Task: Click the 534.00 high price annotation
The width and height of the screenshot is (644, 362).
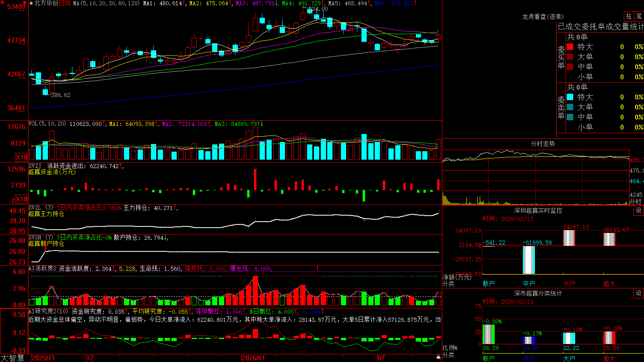Action: tap(318, 9)
